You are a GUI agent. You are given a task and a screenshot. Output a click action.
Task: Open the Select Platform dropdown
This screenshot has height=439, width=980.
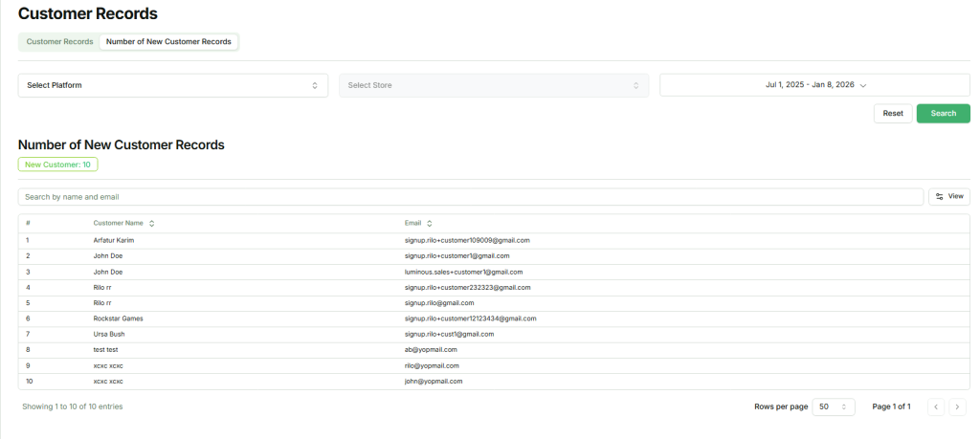(x=172, y=85)
